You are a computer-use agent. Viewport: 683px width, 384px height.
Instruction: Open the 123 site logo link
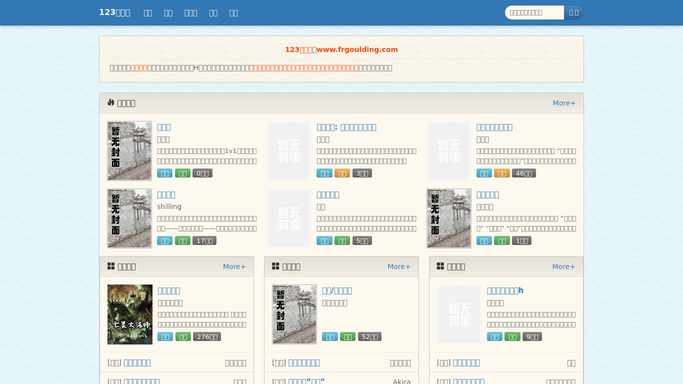point(115,13)
